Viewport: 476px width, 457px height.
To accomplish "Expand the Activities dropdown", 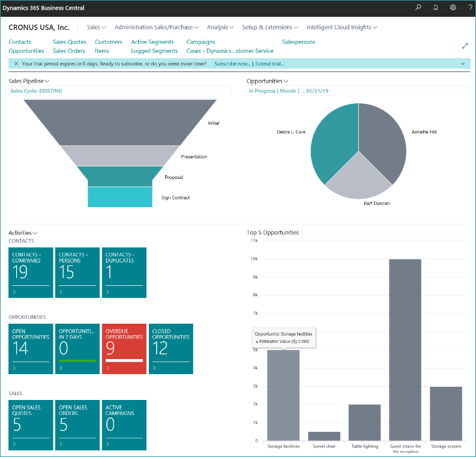I will [x=23, y=232].
